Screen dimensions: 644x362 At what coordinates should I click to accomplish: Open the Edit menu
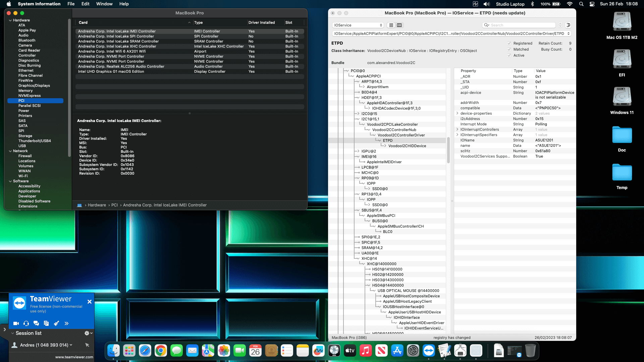tap(86, 4)
